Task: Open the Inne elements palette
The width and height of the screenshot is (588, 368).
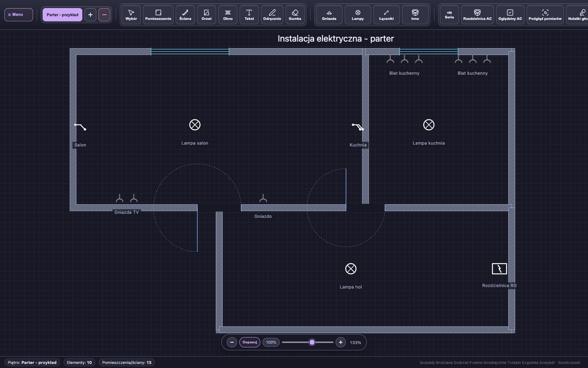Action: (x=415, y=15)
